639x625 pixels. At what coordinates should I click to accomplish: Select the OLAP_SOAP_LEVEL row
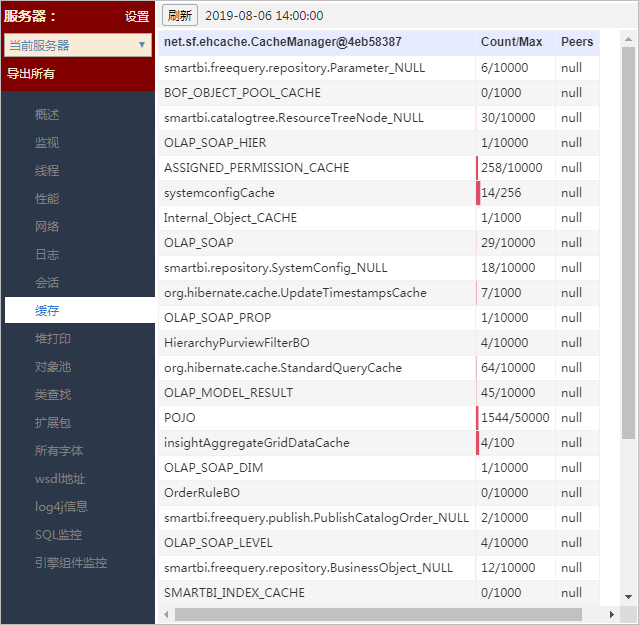[379, 543]
